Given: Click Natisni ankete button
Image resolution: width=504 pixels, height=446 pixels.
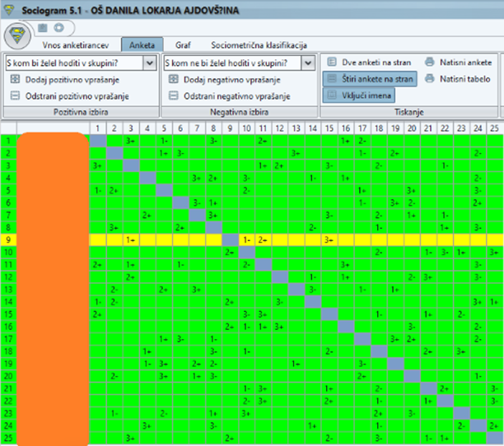Looking at the screenshot, I should pyautogui.click(x=459, y=63).
